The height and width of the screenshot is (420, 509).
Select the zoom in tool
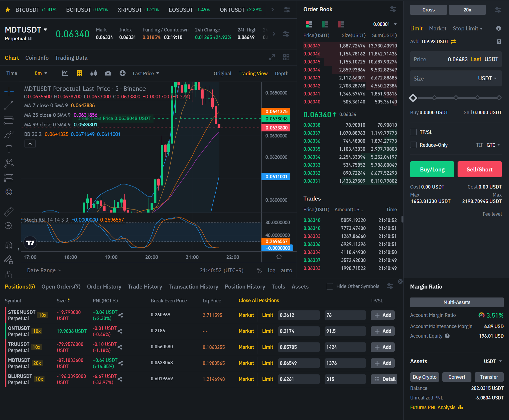tap(9, 226)
